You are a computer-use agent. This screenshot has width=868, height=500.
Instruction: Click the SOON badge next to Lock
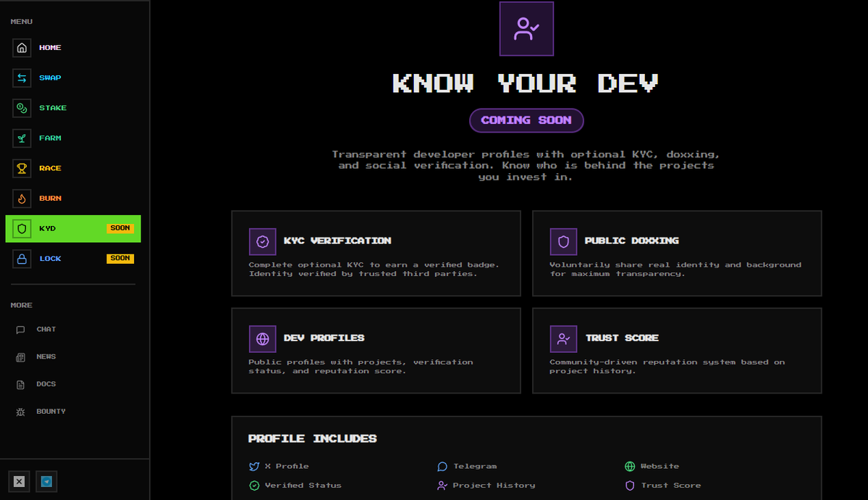pyautogui.click(x=120, y=258)
